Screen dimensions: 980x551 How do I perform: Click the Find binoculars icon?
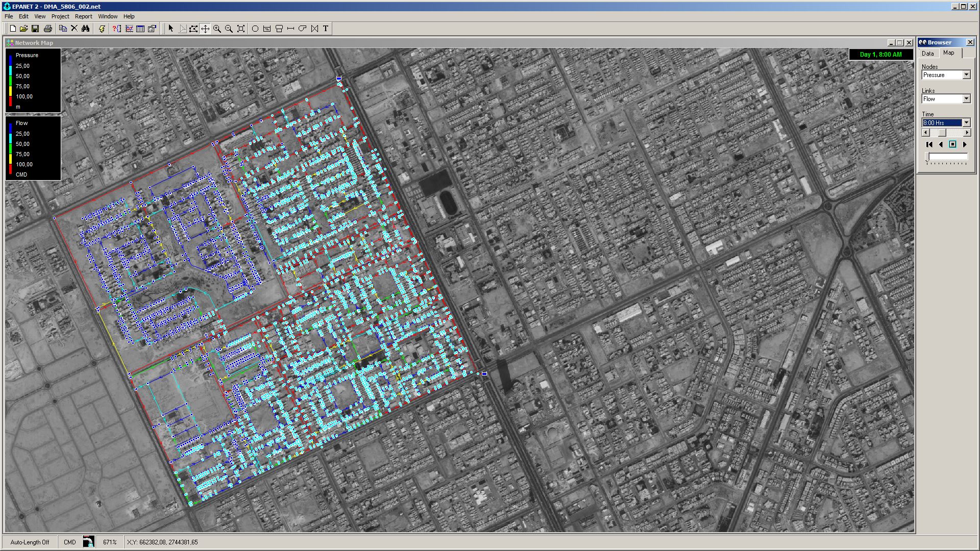coord(85,29)
